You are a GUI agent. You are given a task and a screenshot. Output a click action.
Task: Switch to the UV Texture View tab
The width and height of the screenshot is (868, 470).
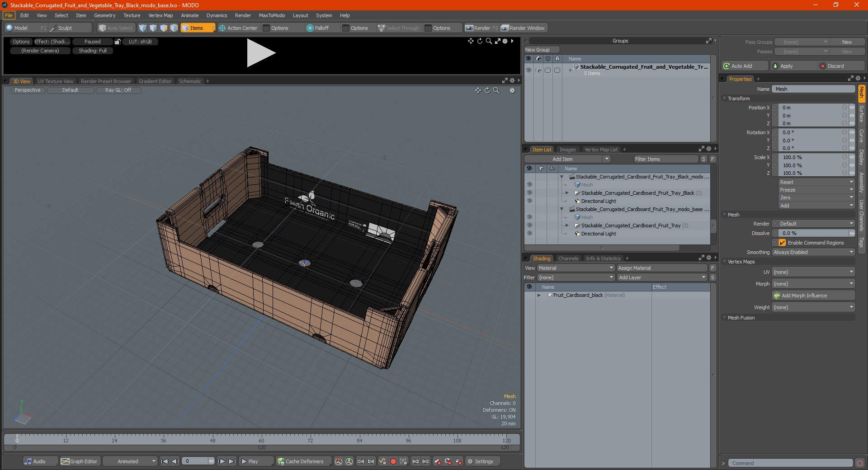point(55,81)
